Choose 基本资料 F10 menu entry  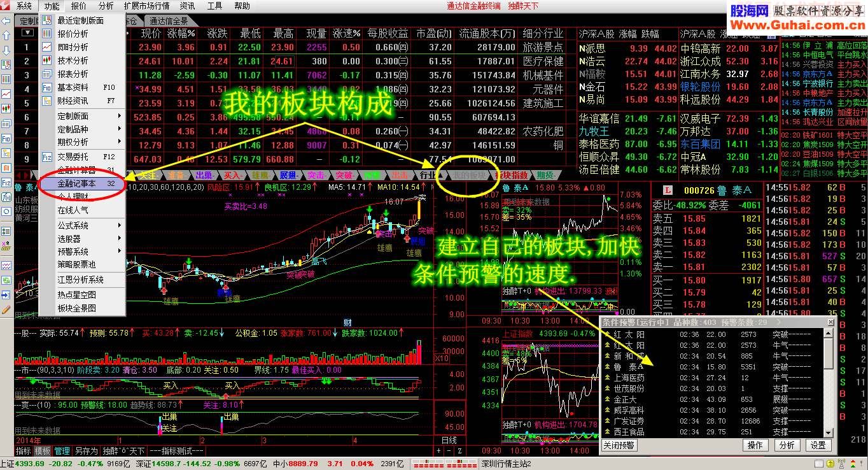(x=82, y=87)
